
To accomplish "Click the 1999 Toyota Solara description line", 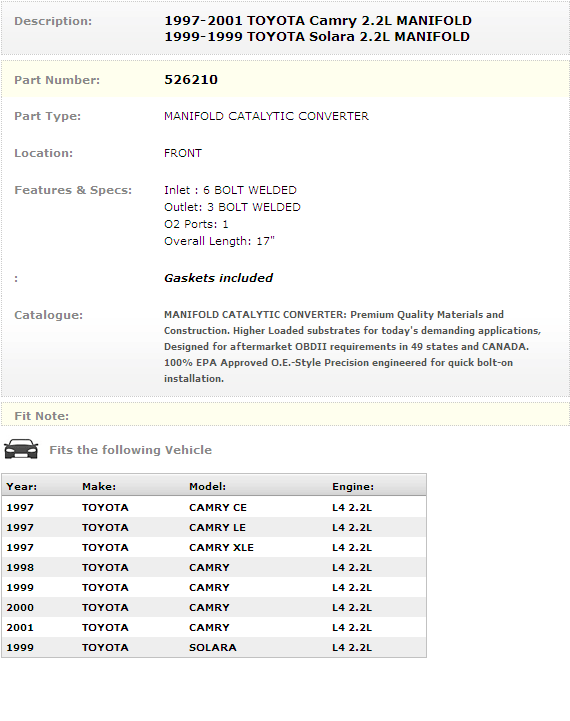I will pyautogui.click(x=317, y=37).
